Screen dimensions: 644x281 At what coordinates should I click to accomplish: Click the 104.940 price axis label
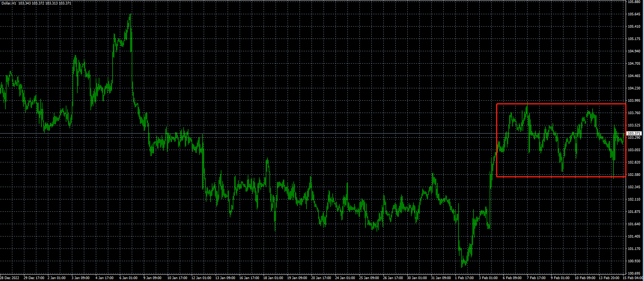click(634, 51)
